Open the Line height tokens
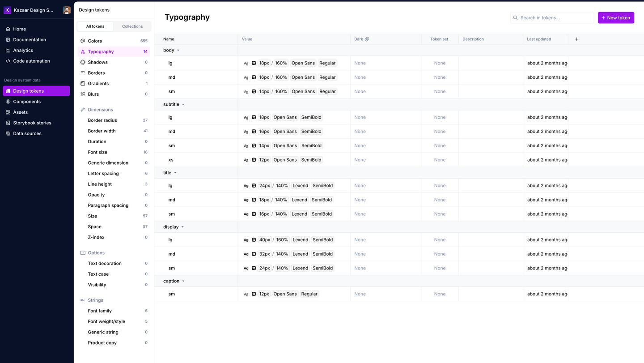The image size is (644, 363). click(x=114, y=184)
